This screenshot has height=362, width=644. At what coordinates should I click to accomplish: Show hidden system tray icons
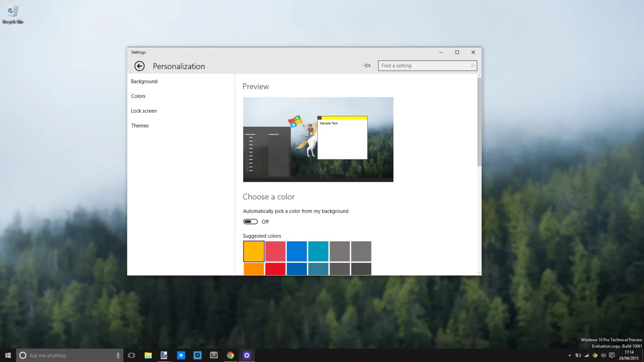coord(570,355)
